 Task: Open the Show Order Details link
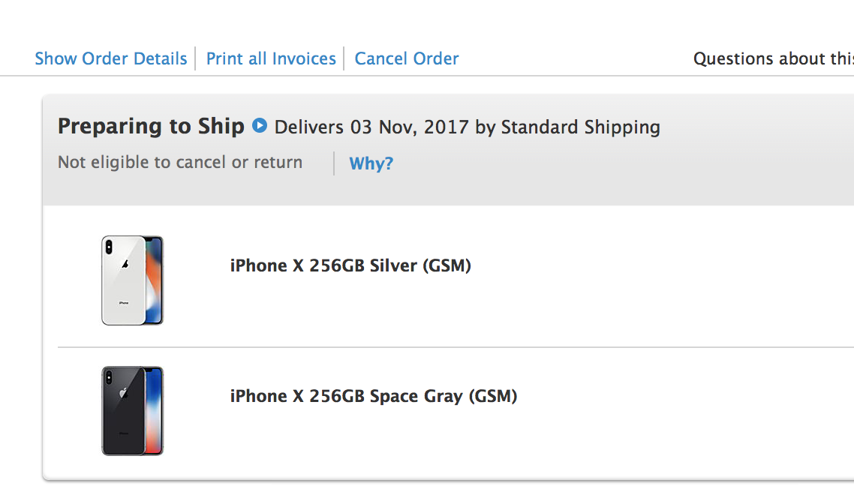tap(111, 58)
